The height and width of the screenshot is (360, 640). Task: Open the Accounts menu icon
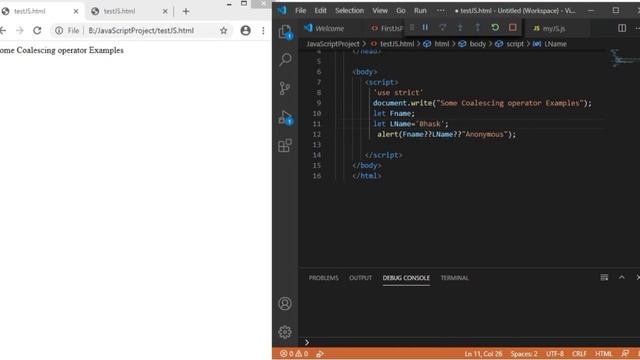tap(285, 304)
